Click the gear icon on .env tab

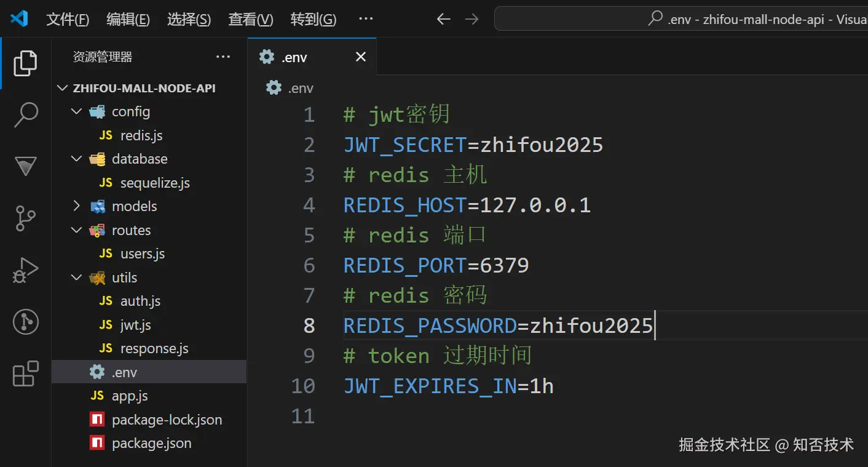[x=267, y=57]
